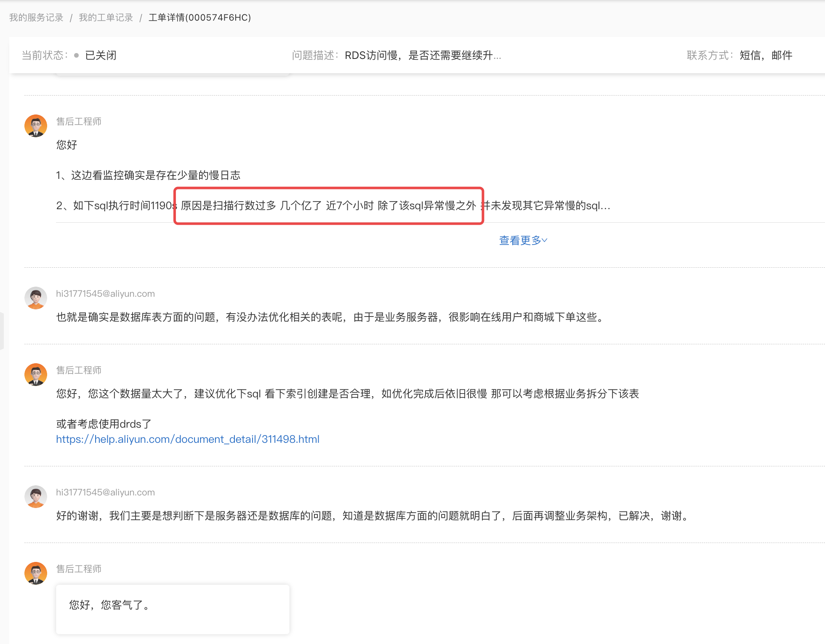Click user avatar beside the thank-you reply
Screen dimensions: 825x644
pos(36,497)
